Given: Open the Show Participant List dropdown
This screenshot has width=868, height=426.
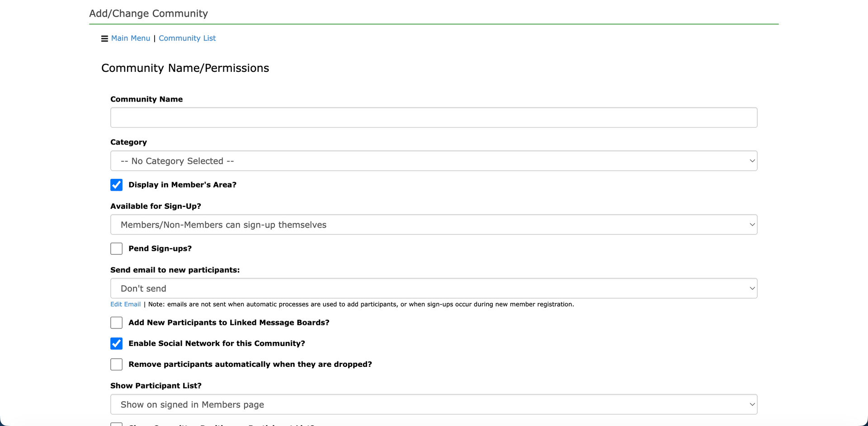Looking at the screenshot, I should coord(434,404).
